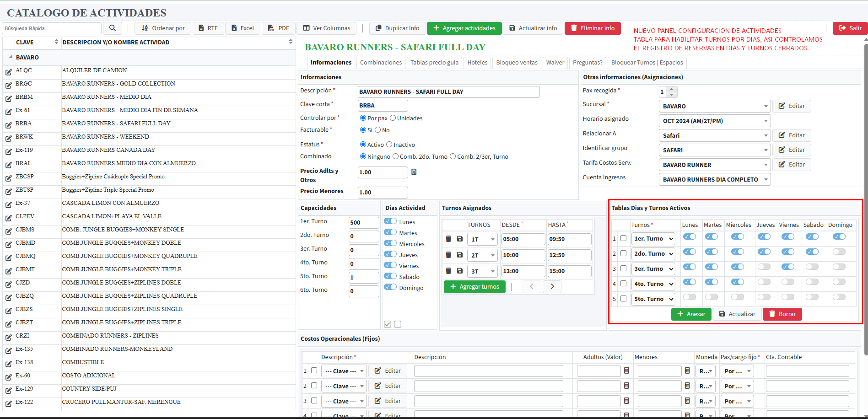Click the Búsqueda Rápida search field

(x=52, y=28)
